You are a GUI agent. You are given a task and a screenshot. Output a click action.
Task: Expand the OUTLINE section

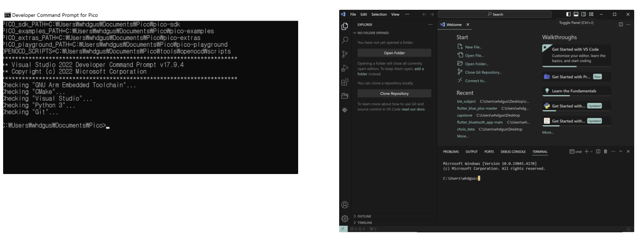(394, 216)
